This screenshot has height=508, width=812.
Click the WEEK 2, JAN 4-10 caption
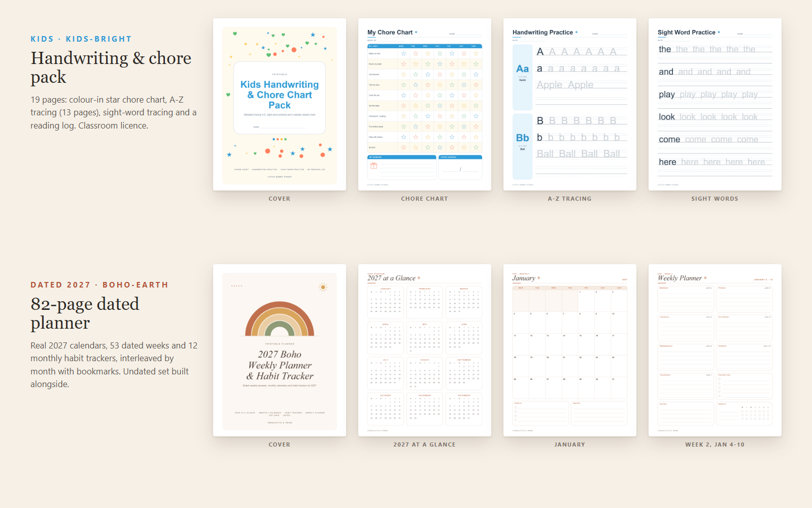click(x=715, y=444)
